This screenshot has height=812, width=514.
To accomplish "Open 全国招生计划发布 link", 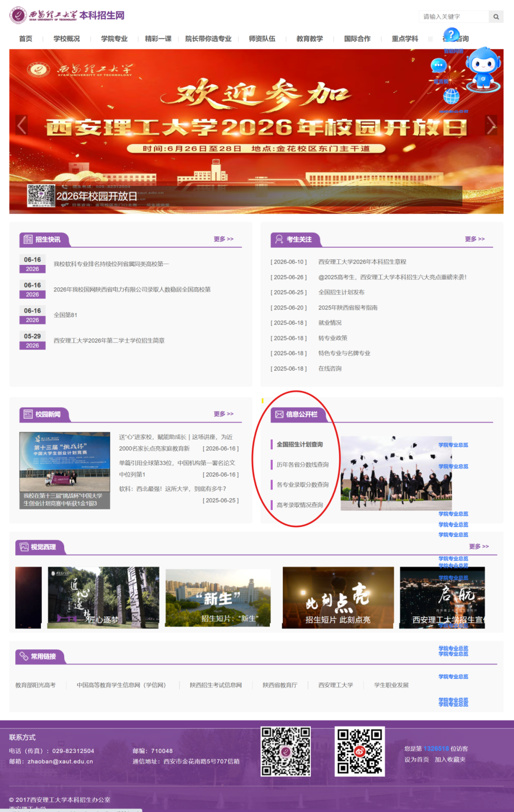I will click(x=341, y=293).
